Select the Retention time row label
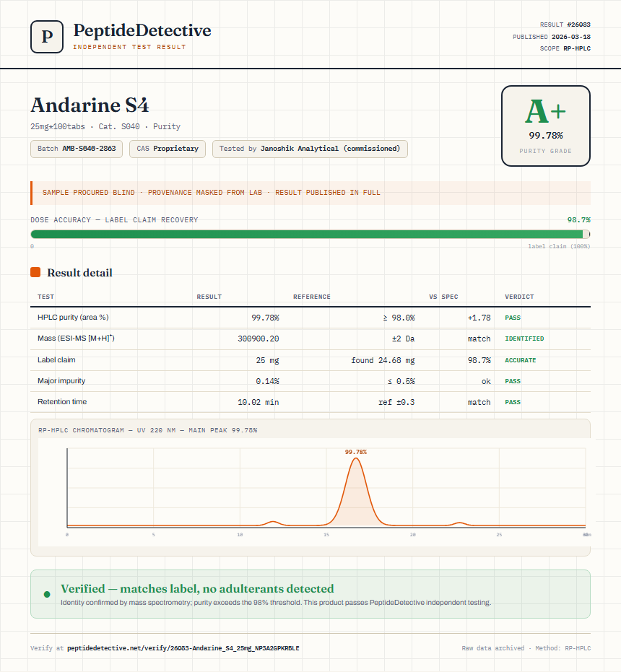This screenshot has width=621, height=672. (62, 401)
